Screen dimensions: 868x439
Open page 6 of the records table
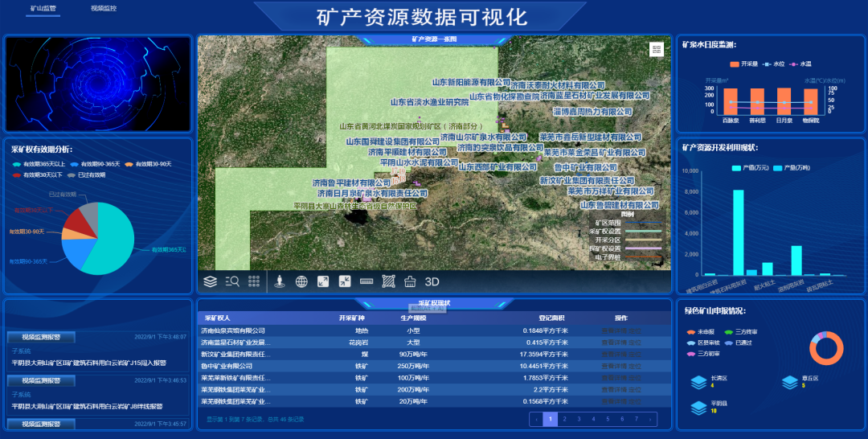click(x=622, y=419)
